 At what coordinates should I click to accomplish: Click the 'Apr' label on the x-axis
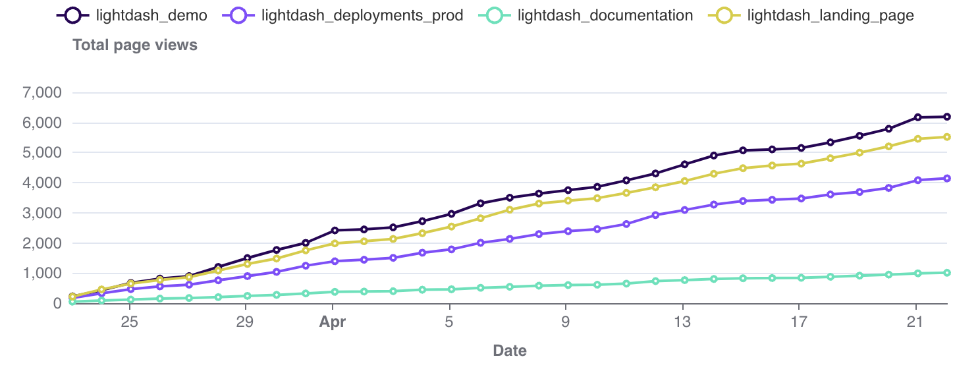333,322
